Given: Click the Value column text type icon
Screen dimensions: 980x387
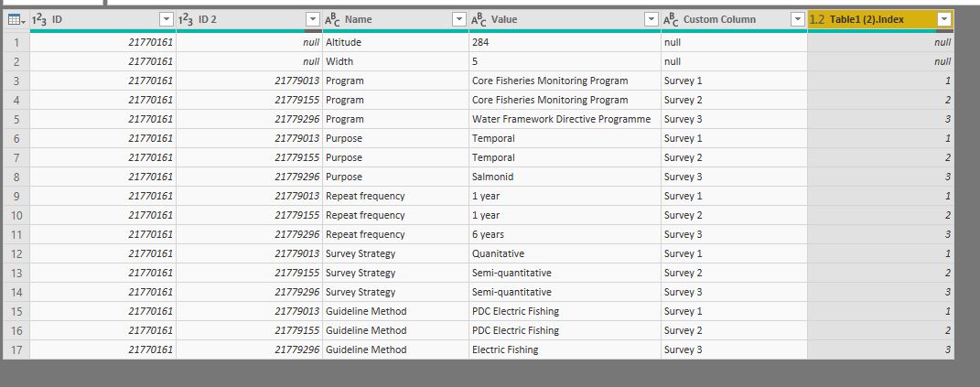Looking at the screenshot, I should [x=479, y=20].
